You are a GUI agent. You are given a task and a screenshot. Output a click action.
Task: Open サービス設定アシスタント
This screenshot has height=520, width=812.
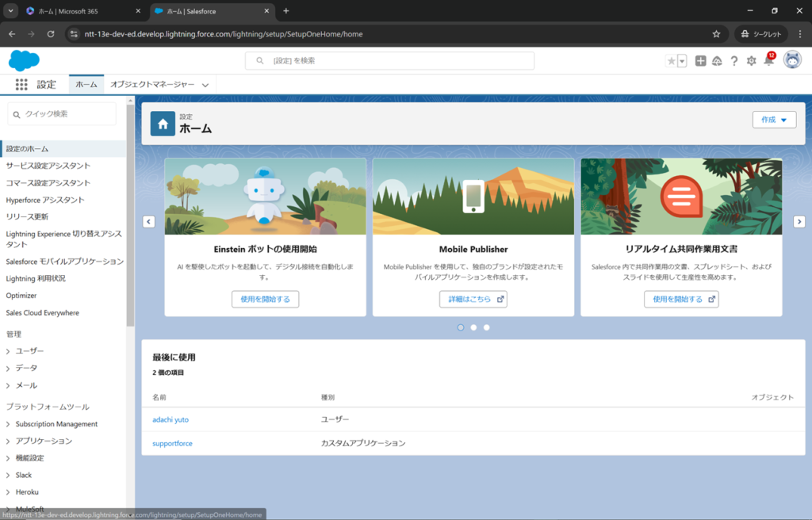(x=48, y=166)
